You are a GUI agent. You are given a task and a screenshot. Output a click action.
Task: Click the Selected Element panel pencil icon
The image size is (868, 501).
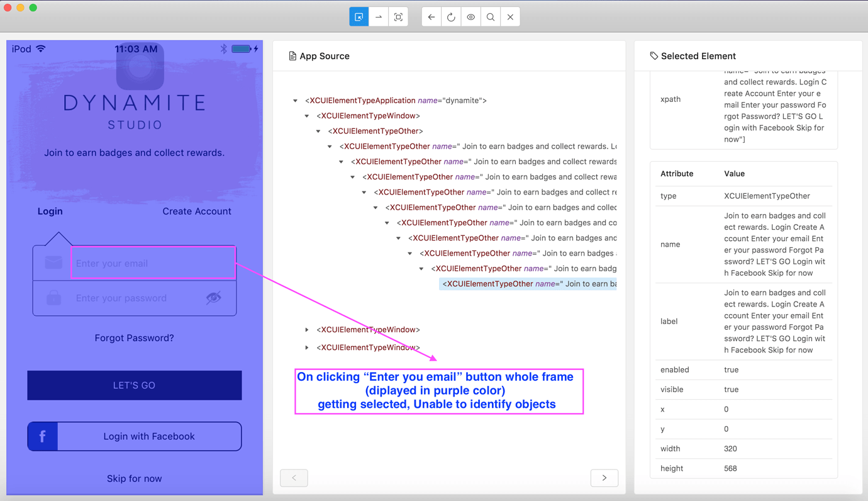tap(653, 55)
